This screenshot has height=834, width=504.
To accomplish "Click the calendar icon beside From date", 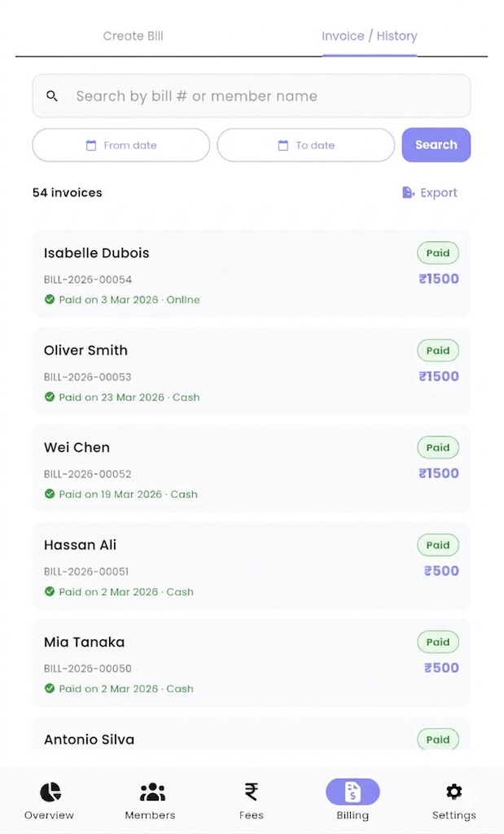I will (x=92, y=144).
